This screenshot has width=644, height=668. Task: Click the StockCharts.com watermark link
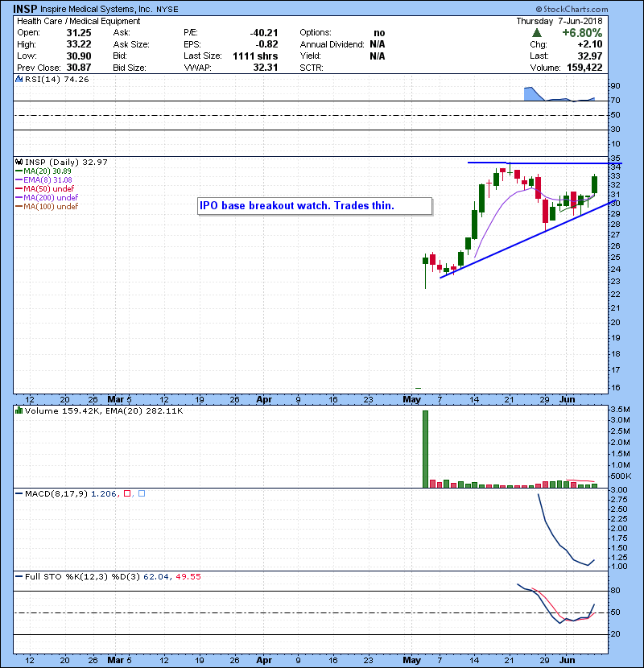(x=572, y=9)
